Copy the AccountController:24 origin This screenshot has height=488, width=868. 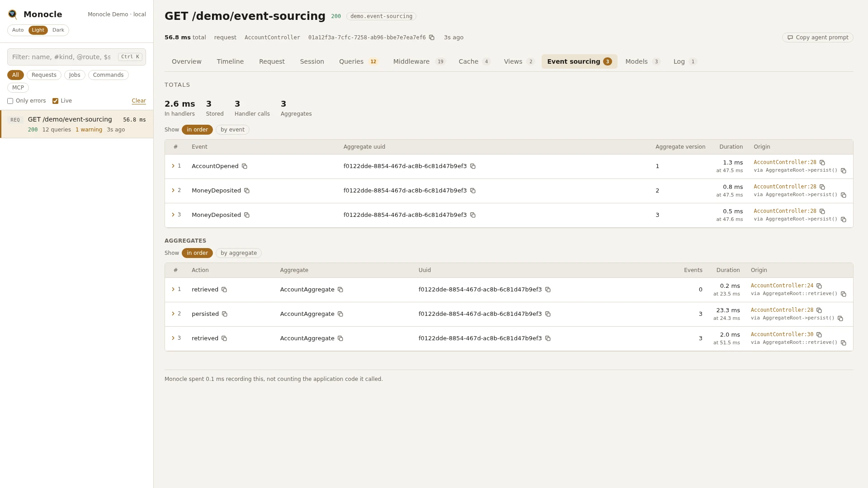[x=819, y=286]
